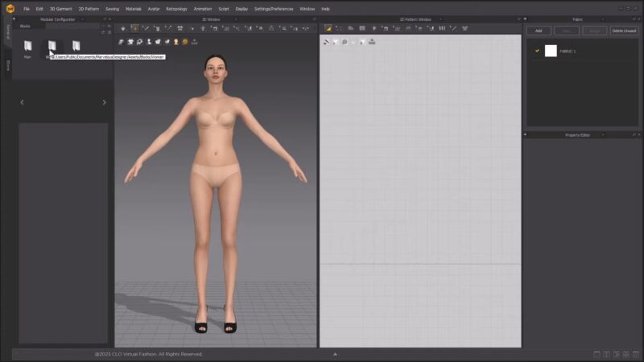Open the Retopology menu
This screenshot has width=644, height=362.
pyautogui.click(x=176, y=9)
